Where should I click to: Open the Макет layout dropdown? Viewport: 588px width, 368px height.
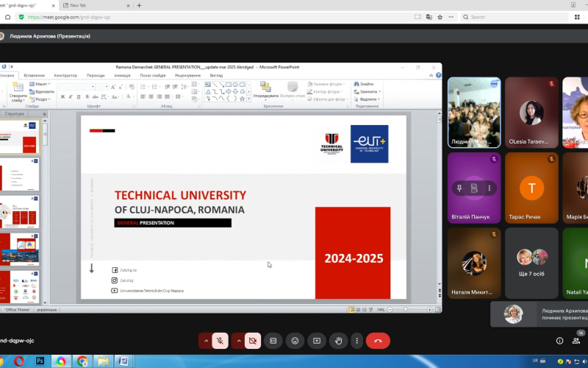coord(40,84)
